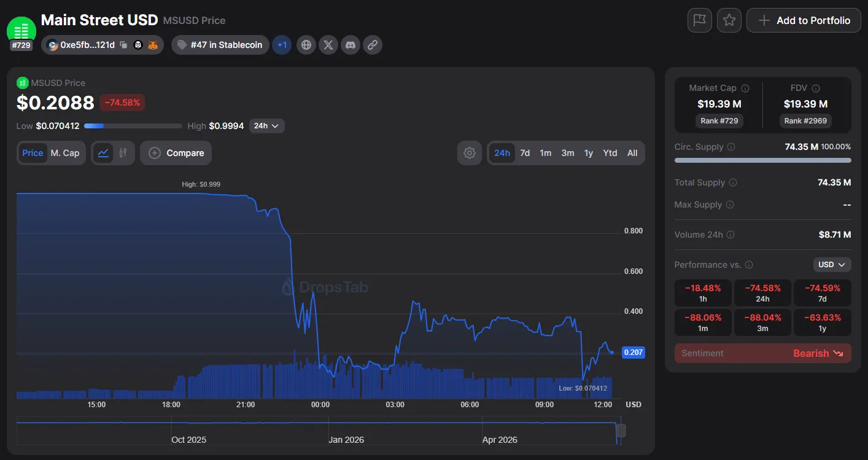The image size is (868, 460).
Task: Click the plus icon in the Compare button
Action: (x=155, y=153)
